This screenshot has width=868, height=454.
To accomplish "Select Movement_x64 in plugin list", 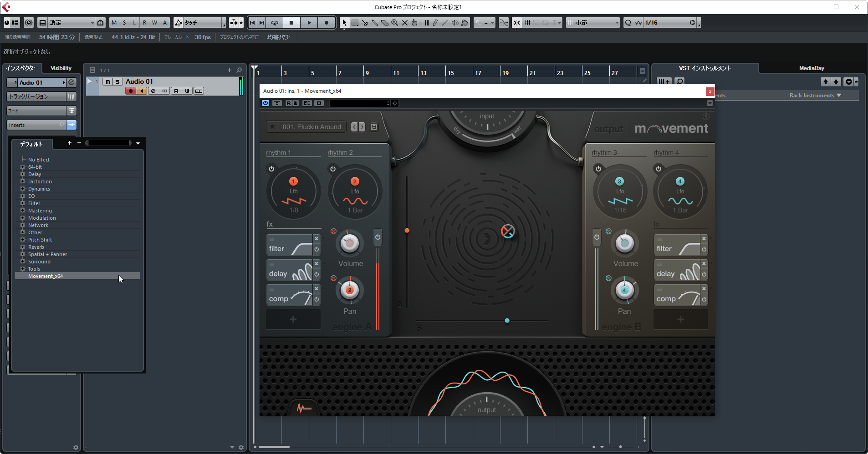I will [77, 276].
